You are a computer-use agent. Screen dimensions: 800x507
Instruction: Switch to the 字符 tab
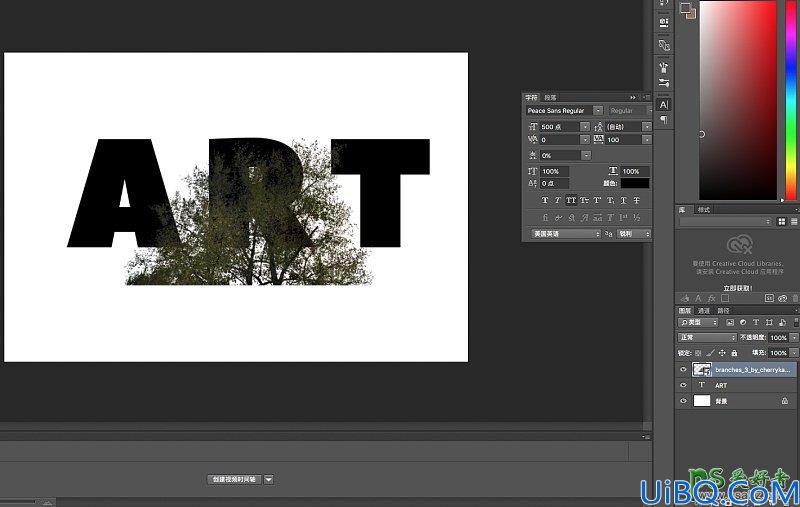coord(532,97)
